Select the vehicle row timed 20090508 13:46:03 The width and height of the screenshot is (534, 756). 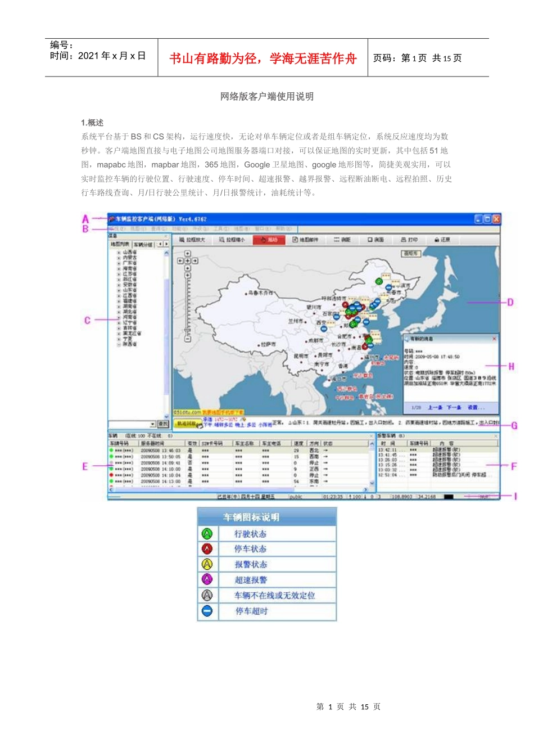(x=239, y=450)
